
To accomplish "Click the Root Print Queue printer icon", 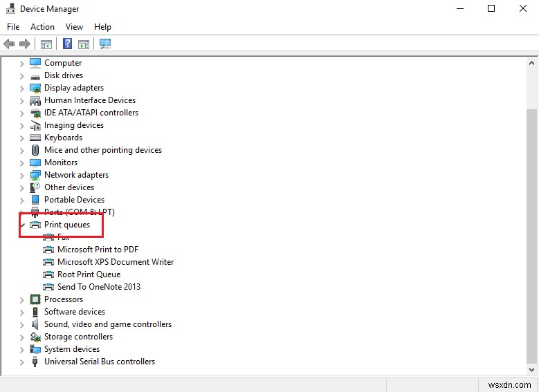I will pos(48,274).
